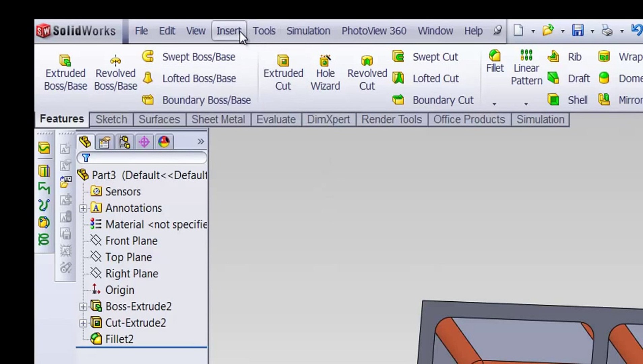This screenshot has width=643, height=364.
Task: Click the Print icon
Action: coord(607,30)
